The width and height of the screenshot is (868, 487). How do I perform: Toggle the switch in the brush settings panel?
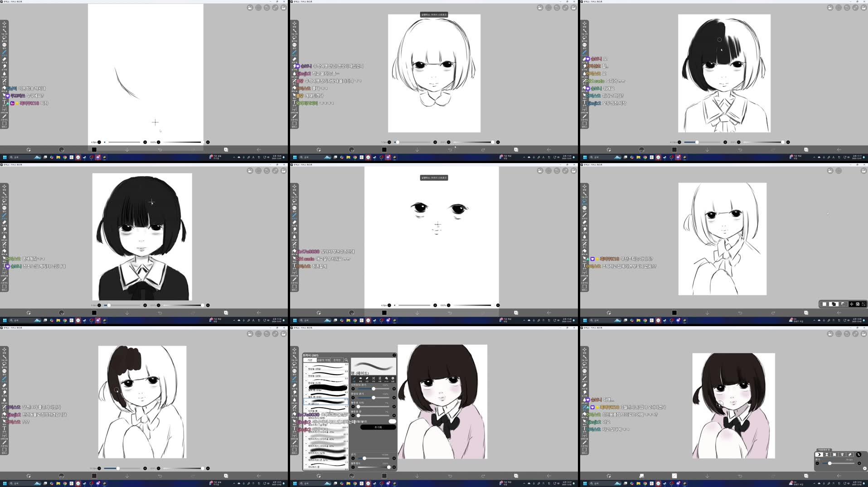[x=392, y=421]
